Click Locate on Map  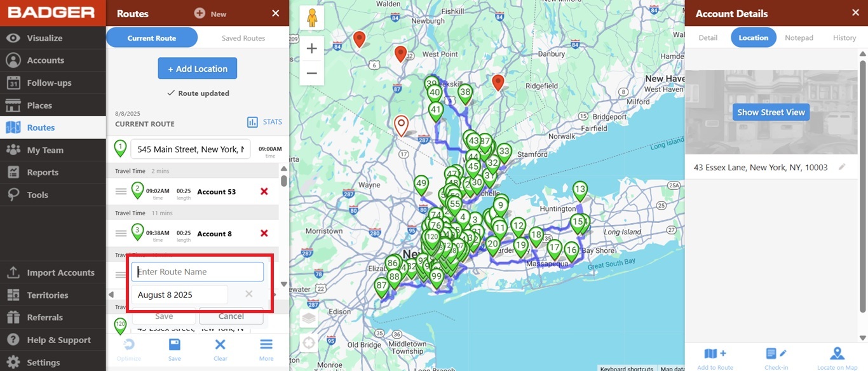click(837, 358)
